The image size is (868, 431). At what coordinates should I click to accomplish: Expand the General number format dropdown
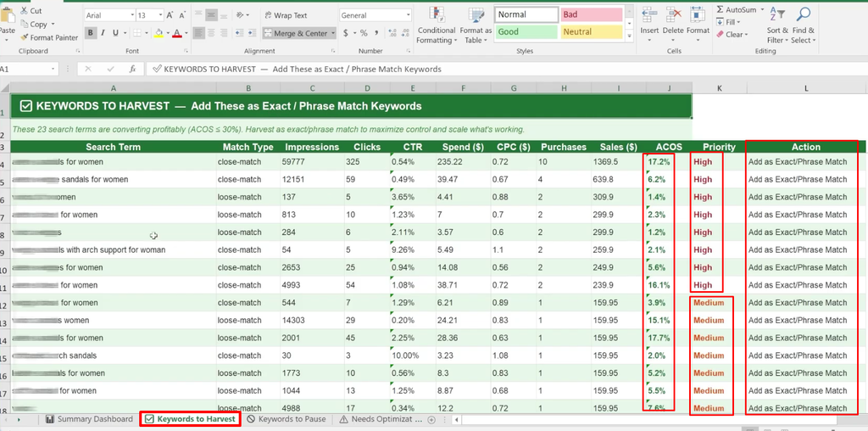click(376, 15)
